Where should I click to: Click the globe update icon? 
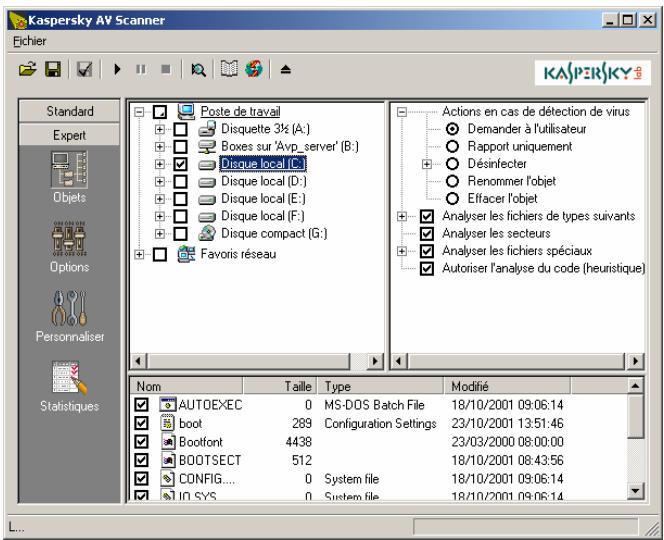point(254,69)
